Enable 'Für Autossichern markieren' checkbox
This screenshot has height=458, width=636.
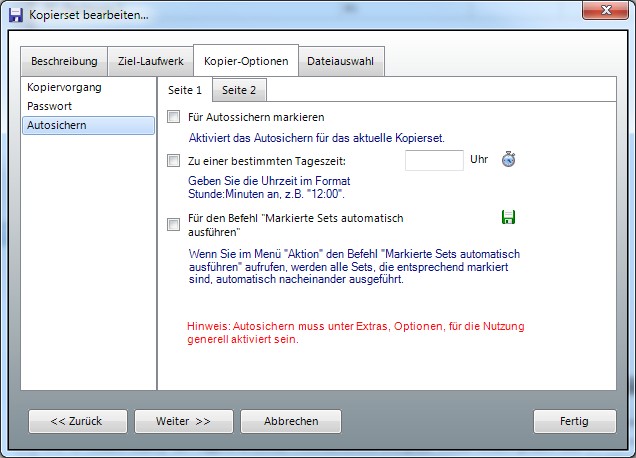click(174, 118)
